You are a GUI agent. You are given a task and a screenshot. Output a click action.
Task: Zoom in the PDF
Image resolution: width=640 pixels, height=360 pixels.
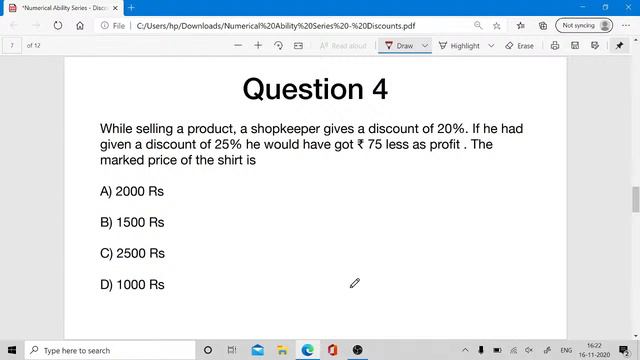click(x=258, y=45)
